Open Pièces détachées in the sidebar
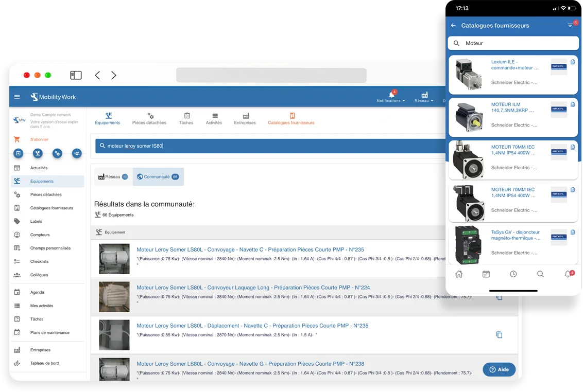Viewport: 583px width, 392px height. coord(48,194)
